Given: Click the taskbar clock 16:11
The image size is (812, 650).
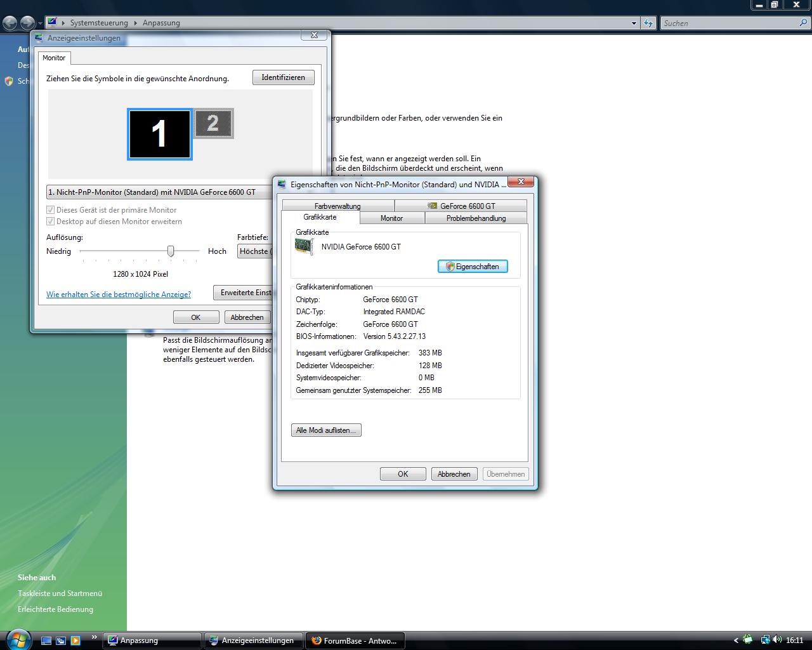Looking at the screenshot, I should click(x=795, y=640).
